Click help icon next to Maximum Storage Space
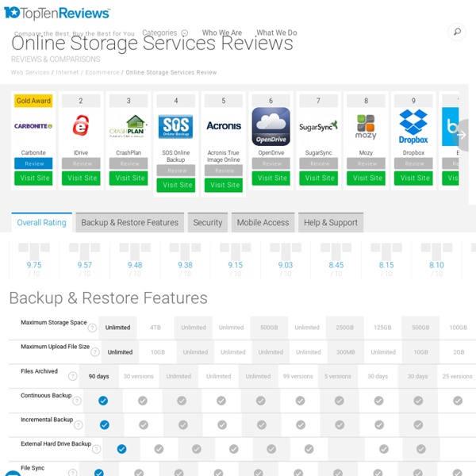This screenshot has height=476, width=476. (x=93, y=328)
